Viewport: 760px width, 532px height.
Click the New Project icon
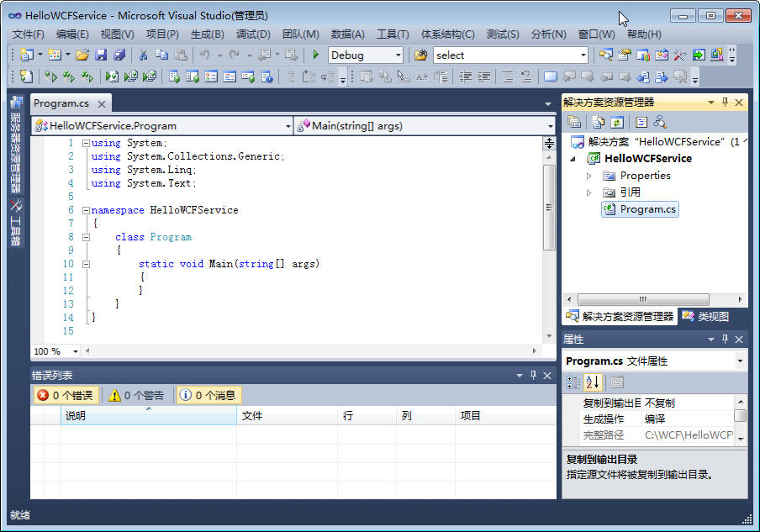27,55
